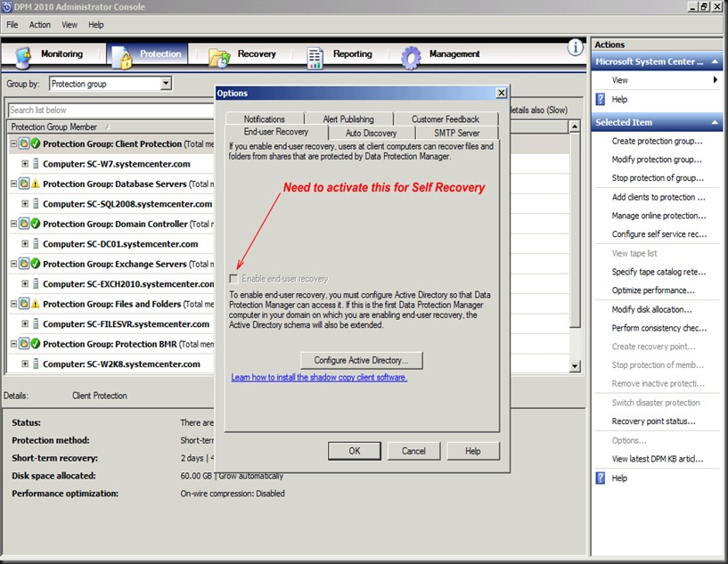
Task: Collapse the Selected Item actions section
Action: click(715, 123)
